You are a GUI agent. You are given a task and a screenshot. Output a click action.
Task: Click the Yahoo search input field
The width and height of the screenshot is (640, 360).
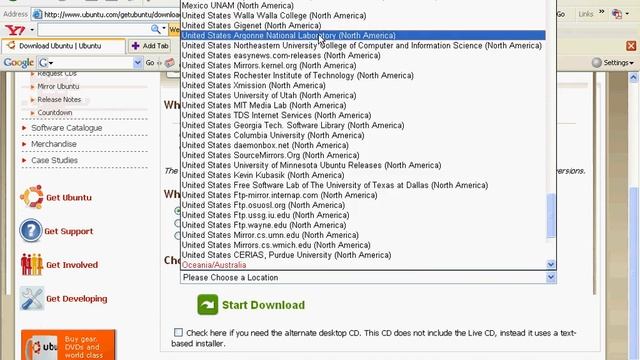[93, 29]
